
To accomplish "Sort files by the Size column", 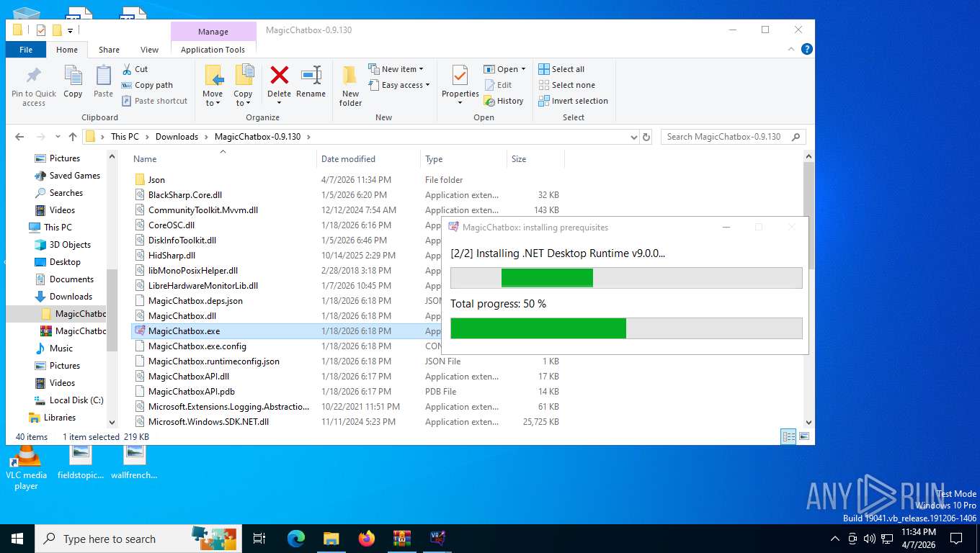I will [535, 159].
